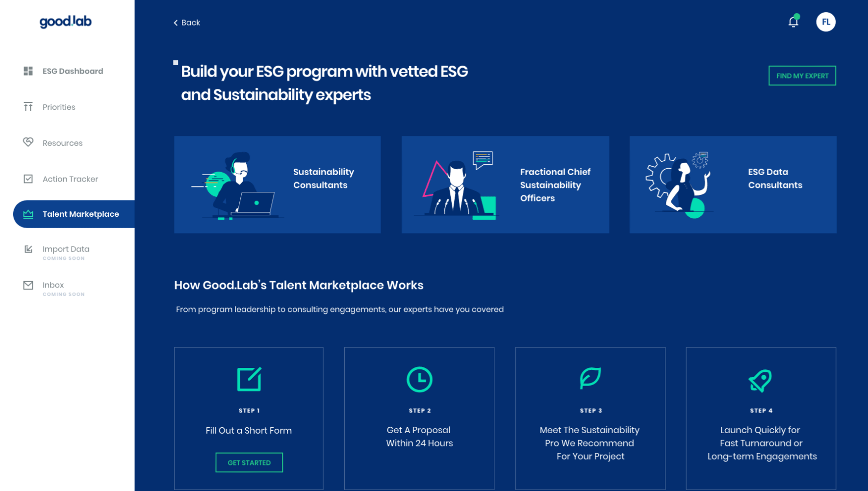Click the Talent Marketplace crown icon
This screenshot has height=491, width=868.
28,214
